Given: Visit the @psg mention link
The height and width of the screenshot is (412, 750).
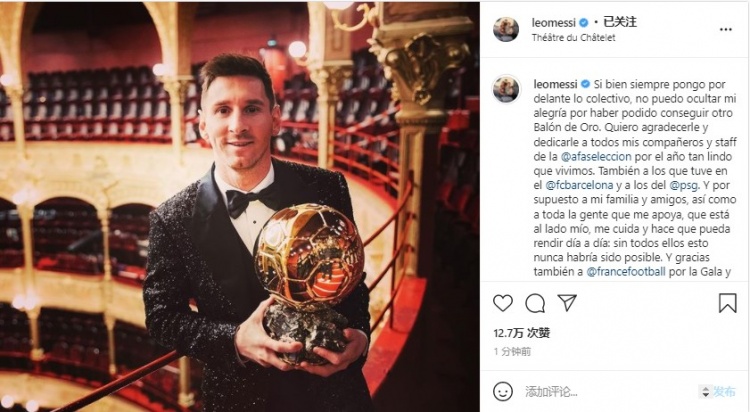Looking at the screenshot, I should click(x=684, y=185).
